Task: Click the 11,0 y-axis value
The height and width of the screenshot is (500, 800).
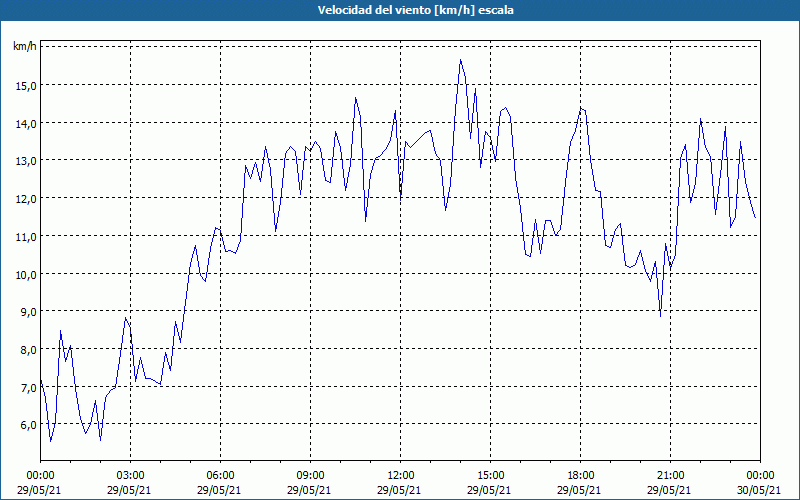Action: click(26, 236)
